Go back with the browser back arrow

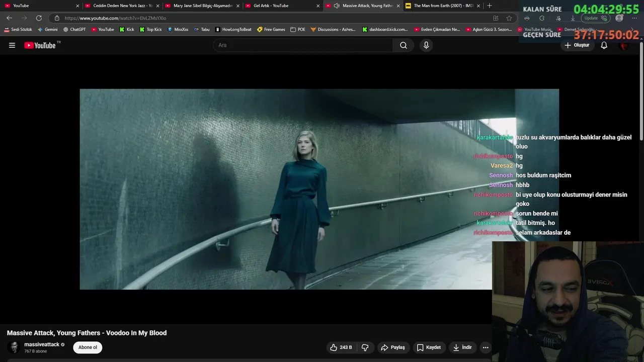(x=9, y=18)
